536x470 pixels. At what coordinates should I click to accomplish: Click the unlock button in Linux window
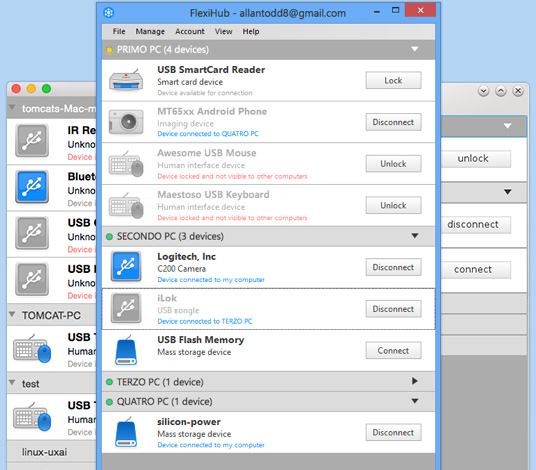[475, 159]
